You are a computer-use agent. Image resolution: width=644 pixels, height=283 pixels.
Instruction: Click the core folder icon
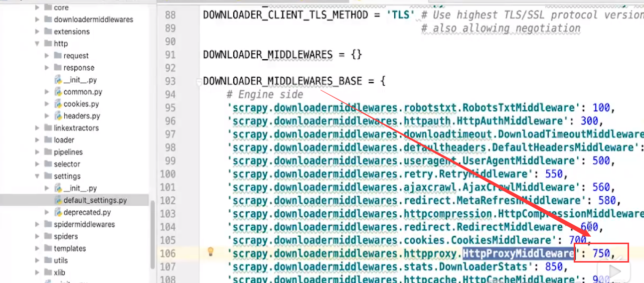[48, 7]
